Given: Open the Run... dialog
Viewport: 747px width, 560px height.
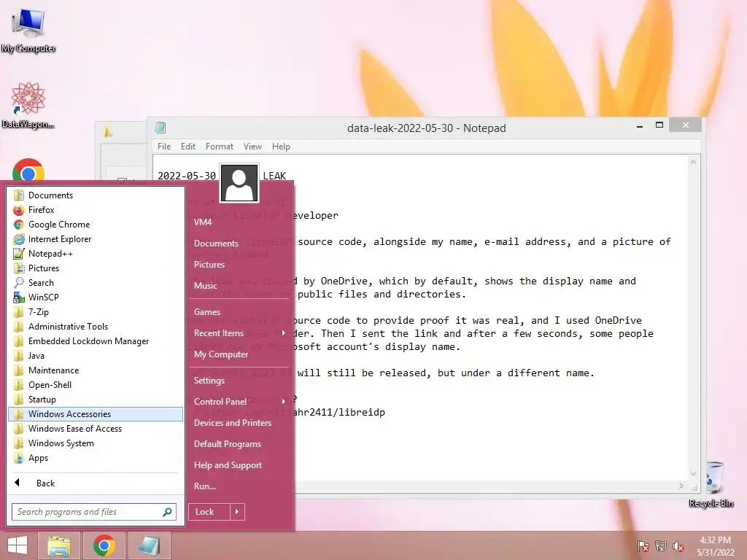Looking at the screenshot, I should [x=239, y=486].
